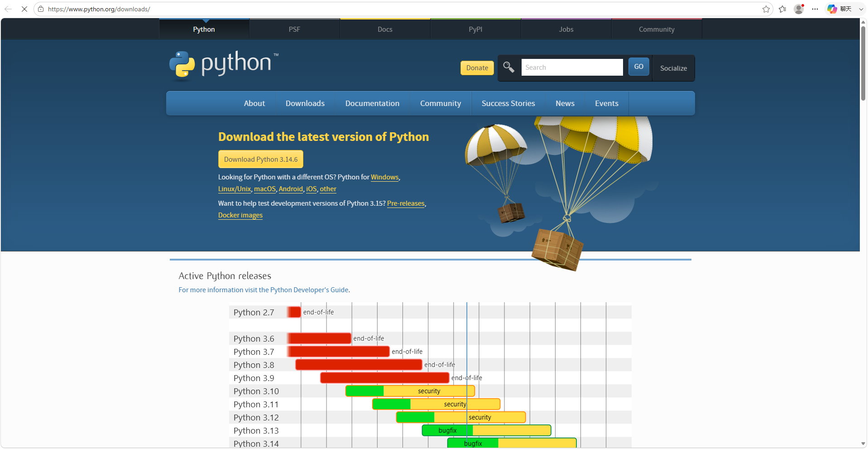Screen dimensions: 868x449
Task: Select the Python top tab
Action: [x=204, y=29]
